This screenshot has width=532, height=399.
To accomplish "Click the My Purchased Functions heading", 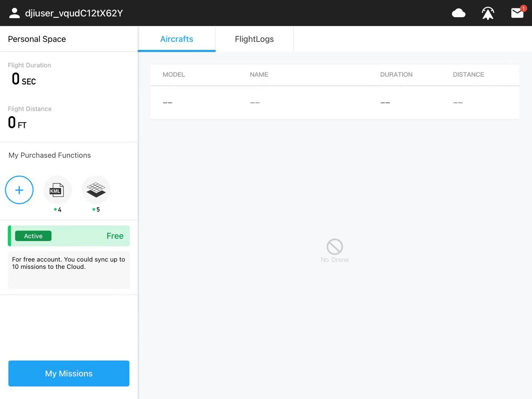I will coord(50,156).
